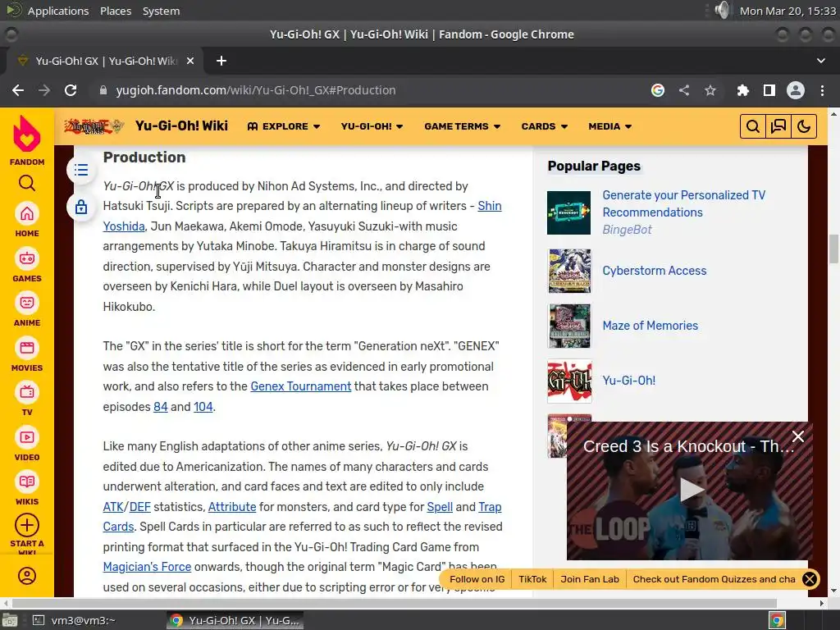Click the Cyberstorm Access thumbnail
Screen dimensions: 840x630
569,271
